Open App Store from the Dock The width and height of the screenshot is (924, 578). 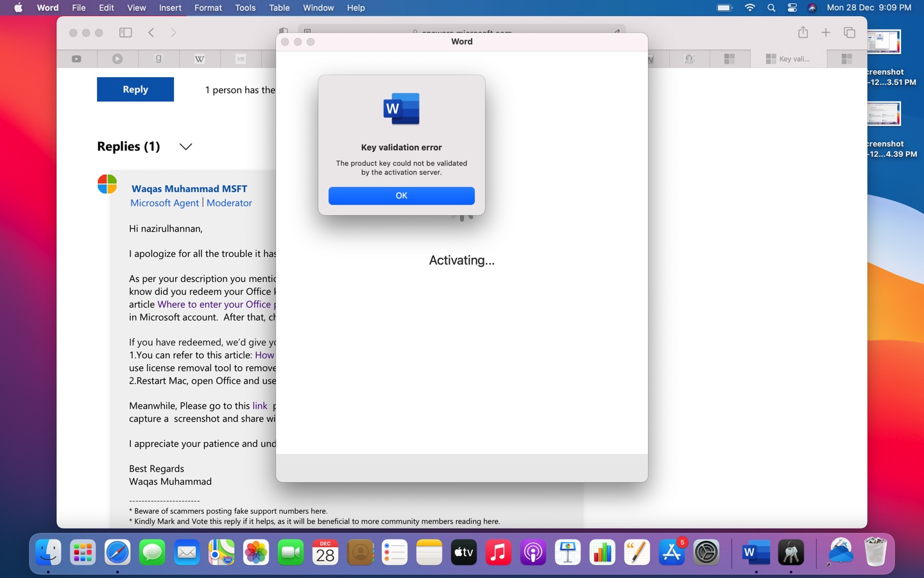coord(672,552)
